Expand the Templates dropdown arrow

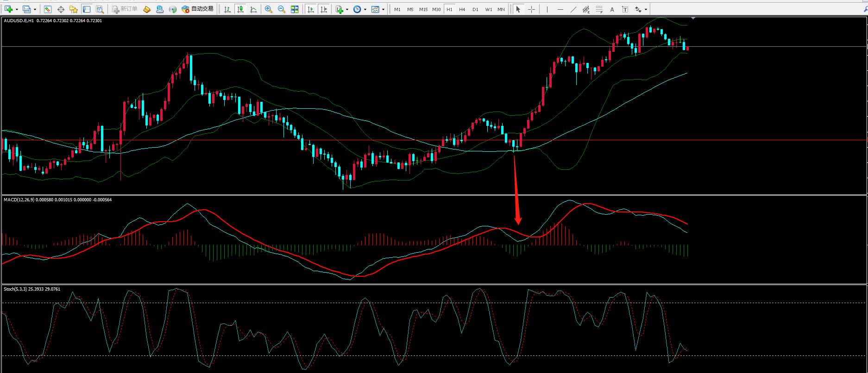(x=383, y=9)
